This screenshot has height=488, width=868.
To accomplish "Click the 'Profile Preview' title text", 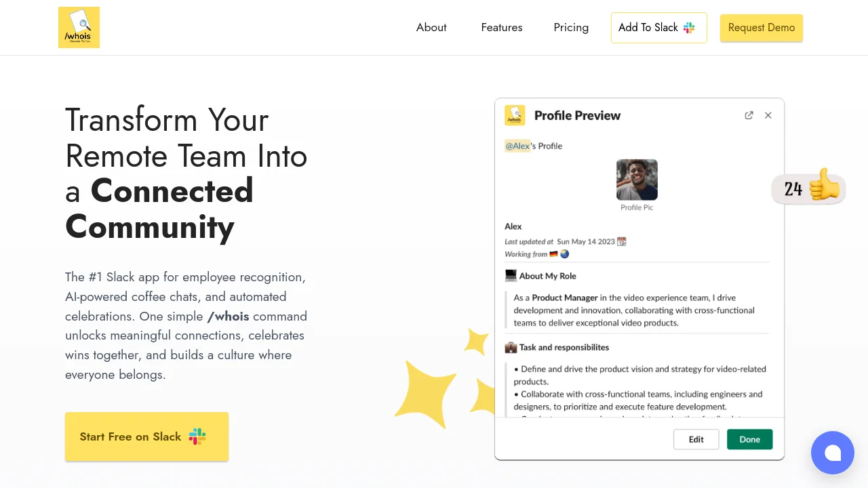I will click(577, 115).
